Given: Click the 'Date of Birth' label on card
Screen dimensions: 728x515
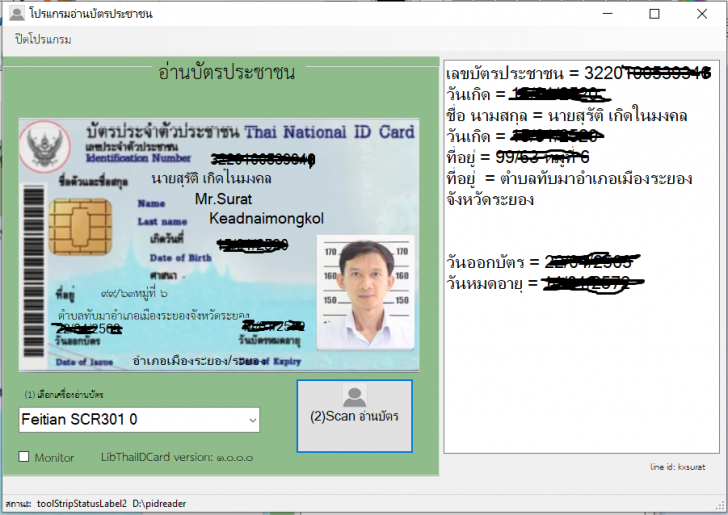Looking at the screenshot, I should (181, 258).
